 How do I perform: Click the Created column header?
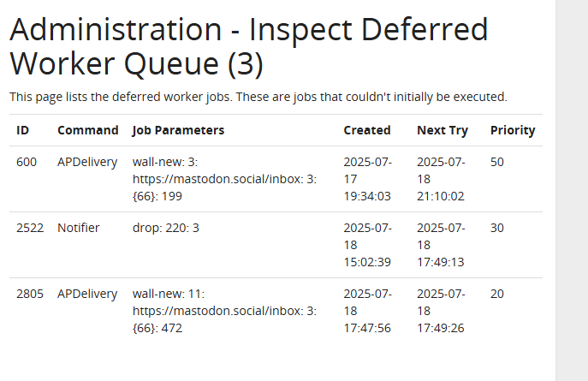point(366,130)
